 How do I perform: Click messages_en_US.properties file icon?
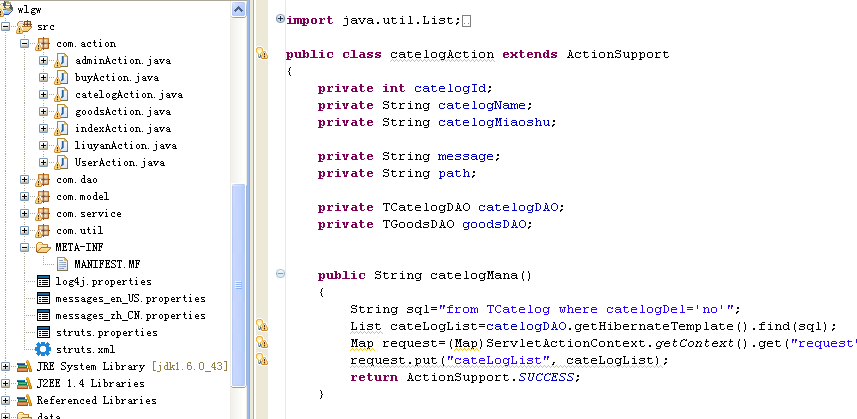point(43,298)
